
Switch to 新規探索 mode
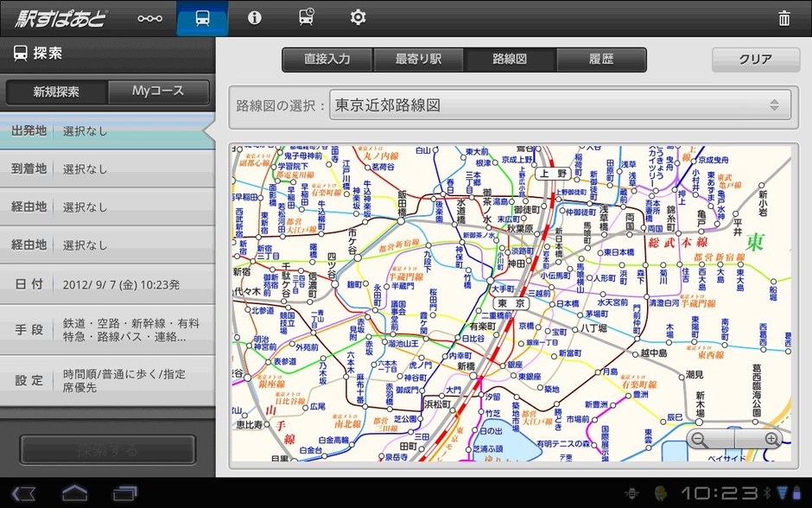[x=57, y=92]
